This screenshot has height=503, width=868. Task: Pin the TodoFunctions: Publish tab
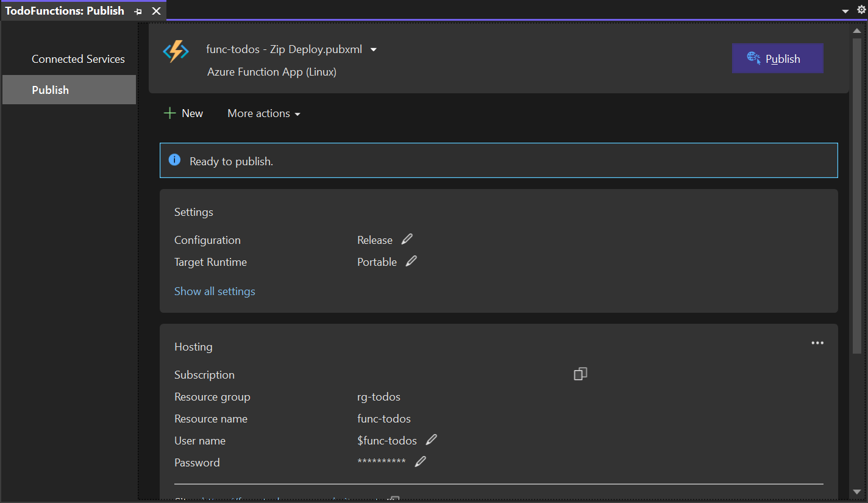pos(138,10)
